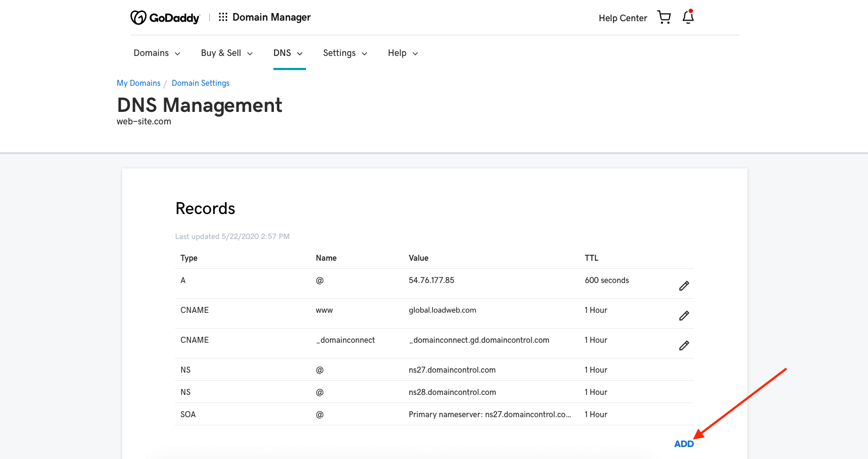
Task: Edit the www CNAME record pencil
Action: (x=684, y=316)
